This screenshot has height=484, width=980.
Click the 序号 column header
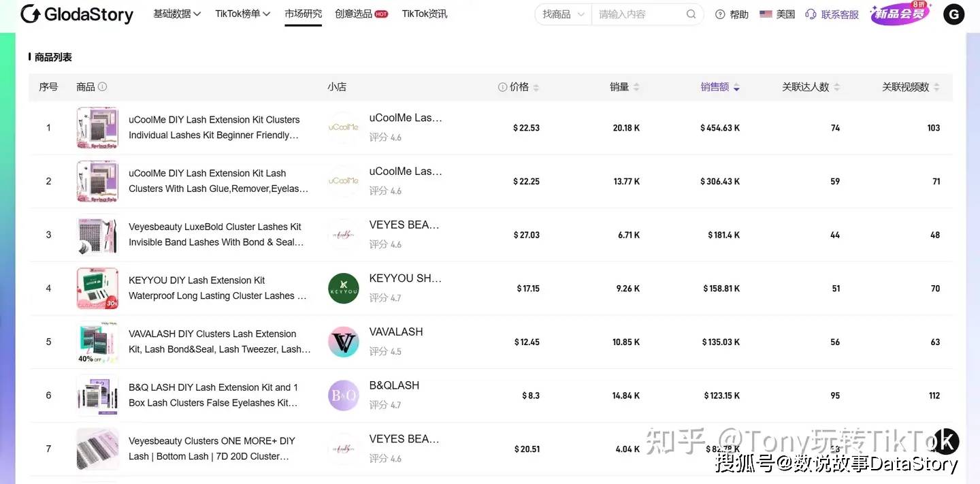click(48, 86)
